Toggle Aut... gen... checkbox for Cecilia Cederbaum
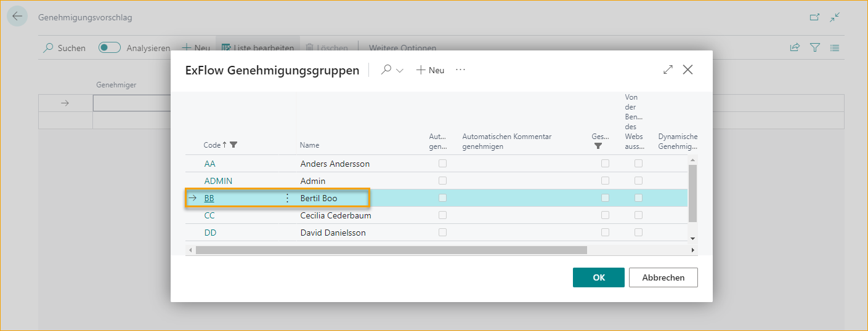 pyautogui.click(x=442, y=215)
